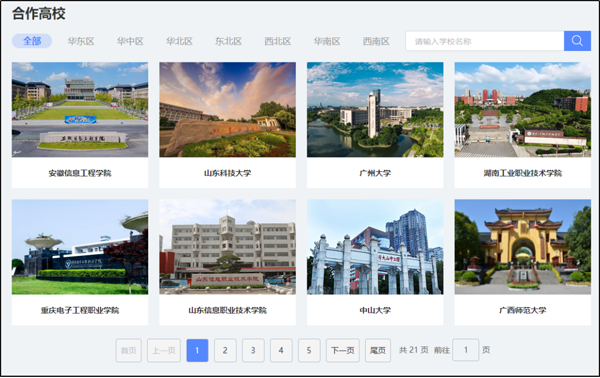Open the 安徽信息工程学院 campus photo

click(80, 110)
